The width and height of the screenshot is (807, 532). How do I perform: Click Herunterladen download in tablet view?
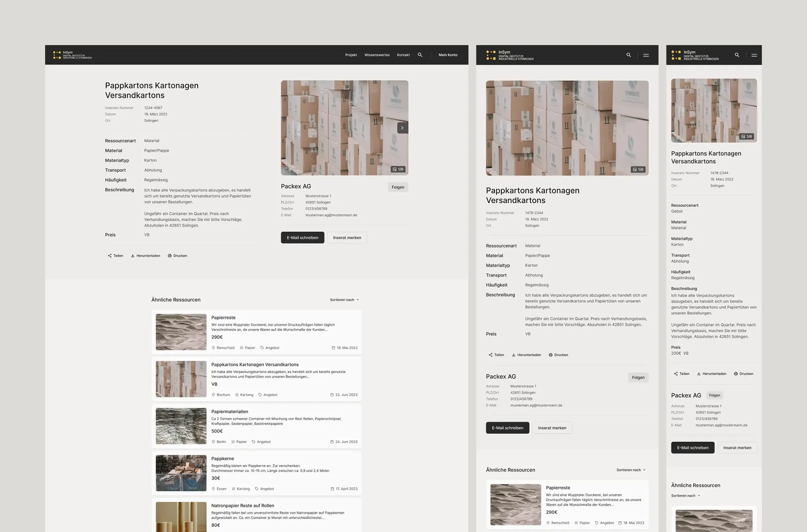(527, 355)
